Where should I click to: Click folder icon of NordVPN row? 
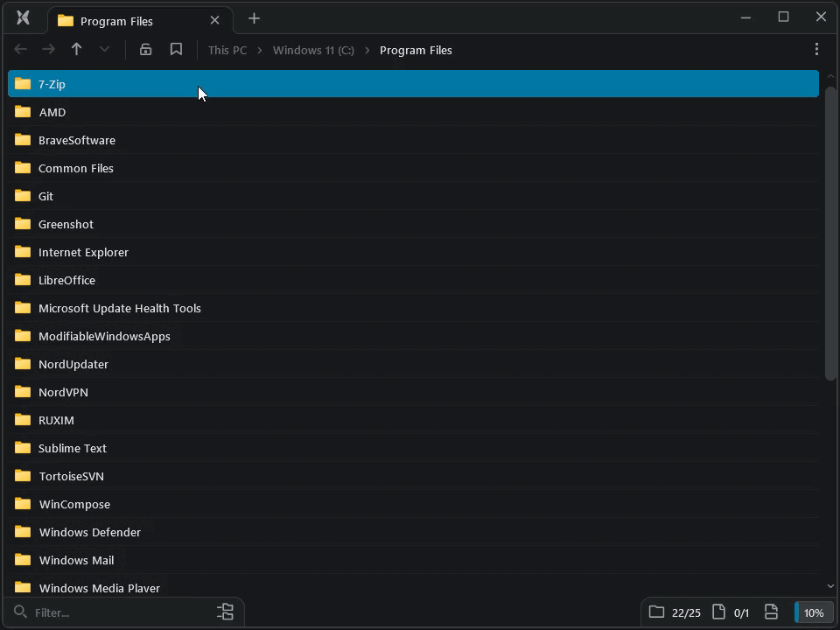pyautogui.click(x=23, y=392)
